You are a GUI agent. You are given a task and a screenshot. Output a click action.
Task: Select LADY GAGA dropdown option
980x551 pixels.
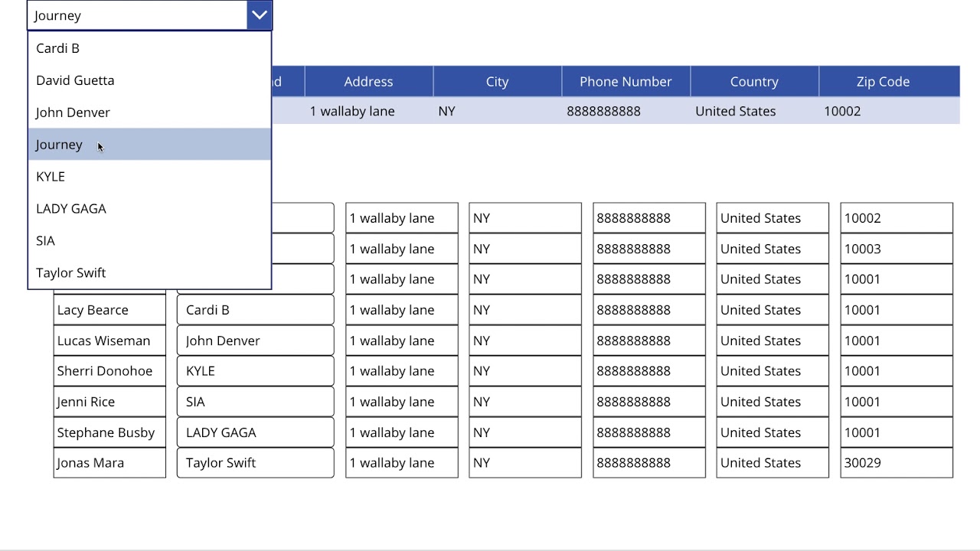(x=149, y=209)
